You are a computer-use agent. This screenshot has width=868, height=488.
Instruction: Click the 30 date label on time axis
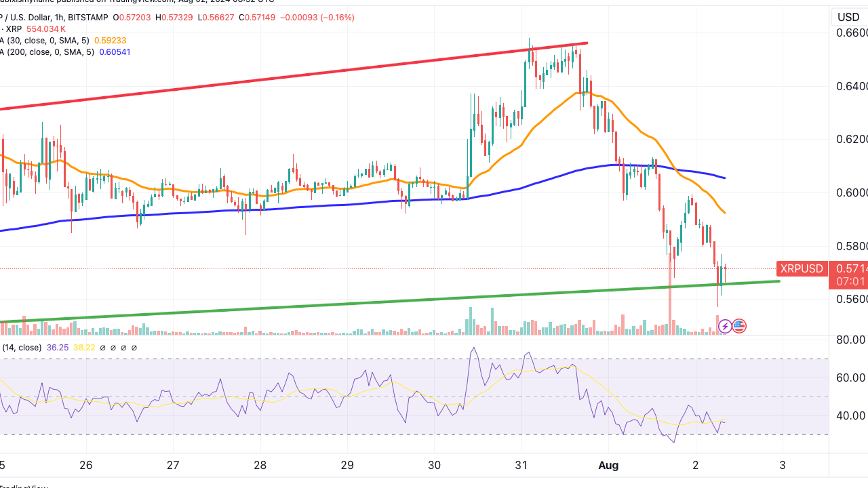coord(435,466)
